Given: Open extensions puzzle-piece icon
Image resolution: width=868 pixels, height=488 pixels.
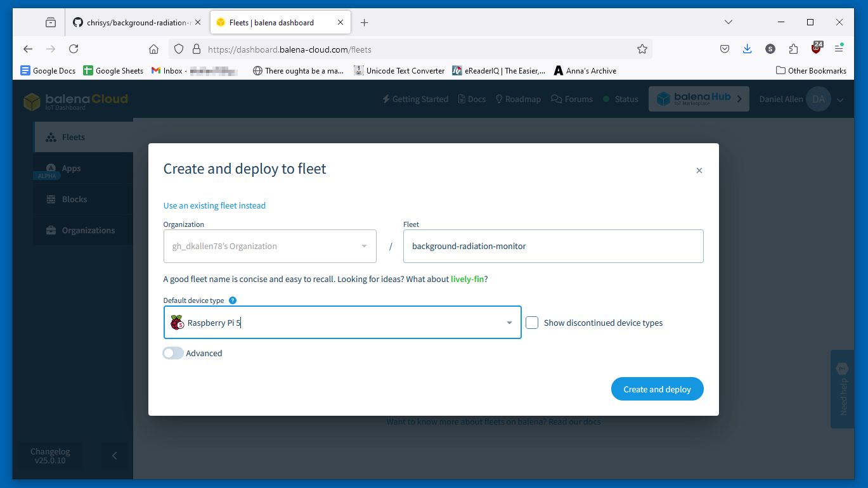Looking at the screenshot, I should [793, 49].
